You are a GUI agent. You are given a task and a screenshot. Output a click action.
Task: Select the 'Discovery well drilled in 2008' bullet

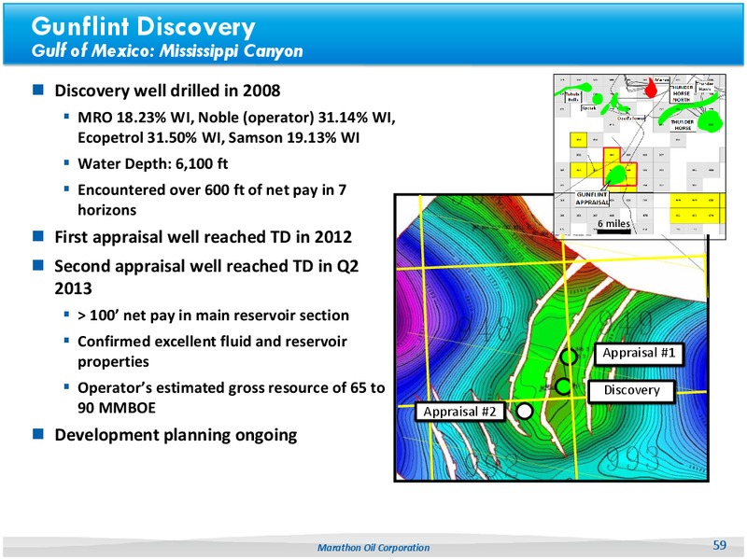[x=167, y=91]
